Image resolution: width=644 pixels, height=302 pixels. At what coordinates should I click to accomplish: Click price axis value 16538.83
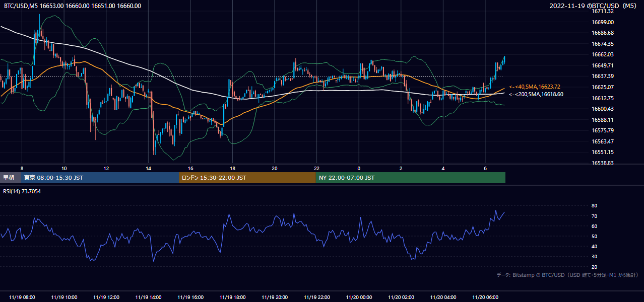tap(603, 163)
